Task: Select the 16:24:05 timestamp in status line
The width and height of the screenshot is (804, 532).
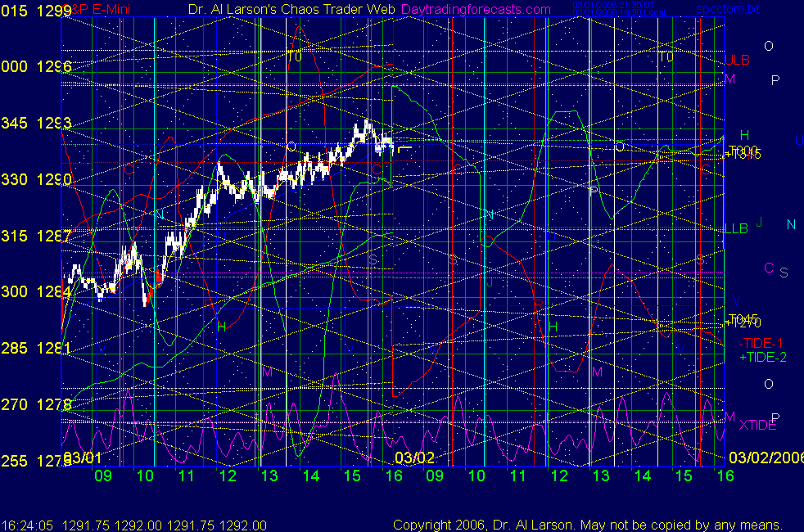Action: tap(27, 525)
